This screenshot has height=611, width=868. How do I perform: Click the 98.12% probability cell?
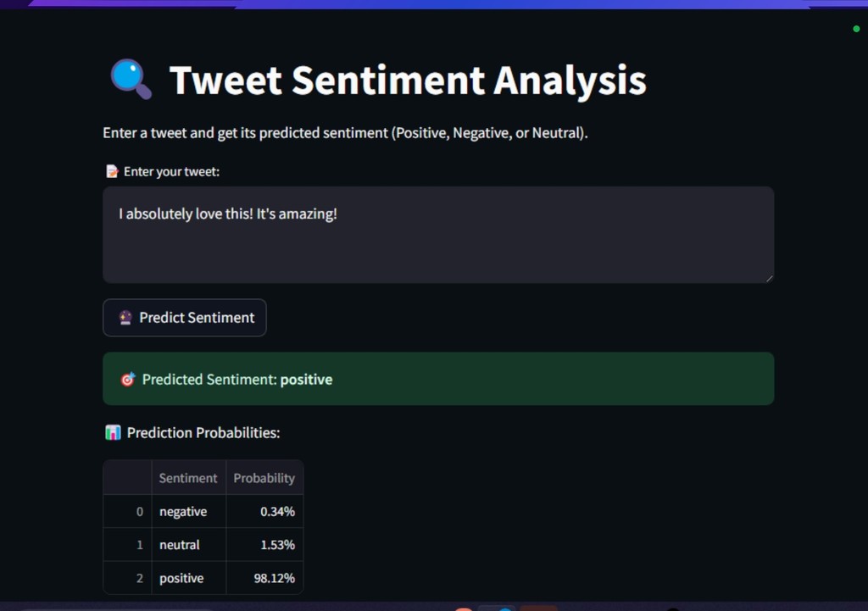coord(273,578)
